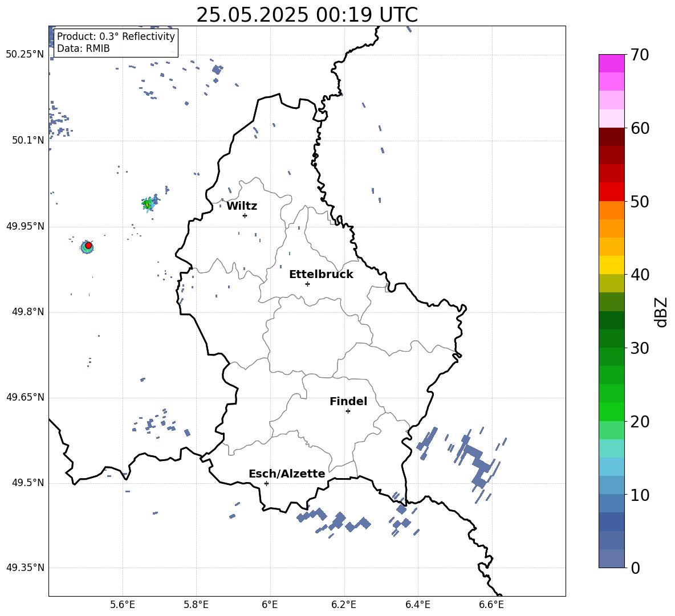
Task: Click the longitude label 6.4°E
Action: click(x=417, y=605)
